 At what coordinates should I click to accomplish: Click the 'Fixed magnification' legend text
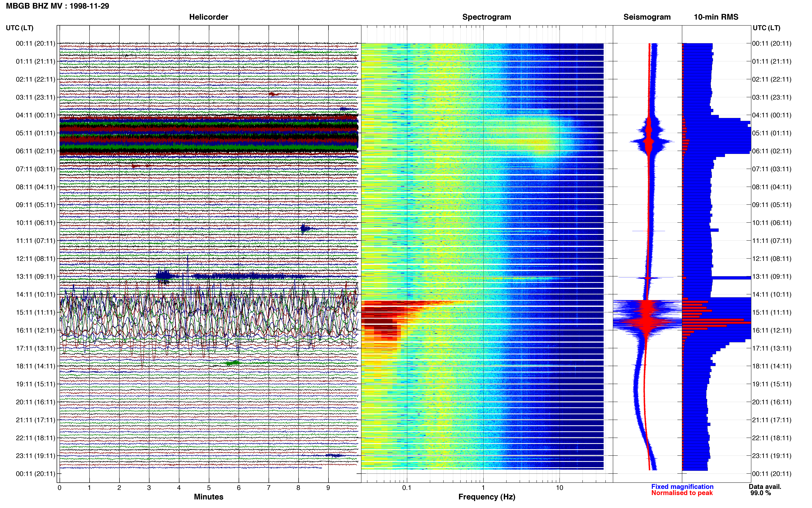tap(682, 486)
